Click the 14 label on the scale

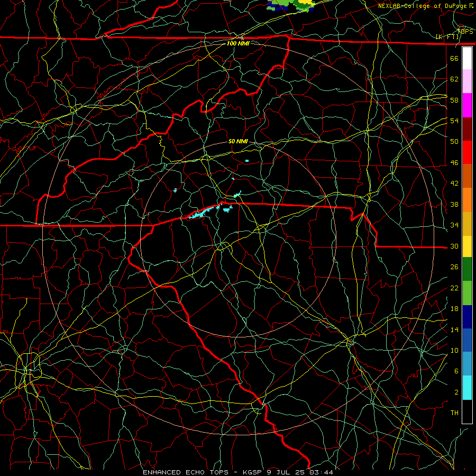click(x=454, y=329)
